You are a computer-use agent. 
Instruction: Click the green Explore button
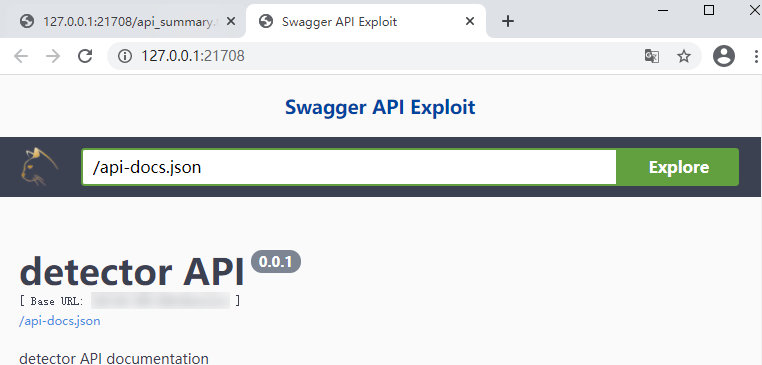(678, 167)
